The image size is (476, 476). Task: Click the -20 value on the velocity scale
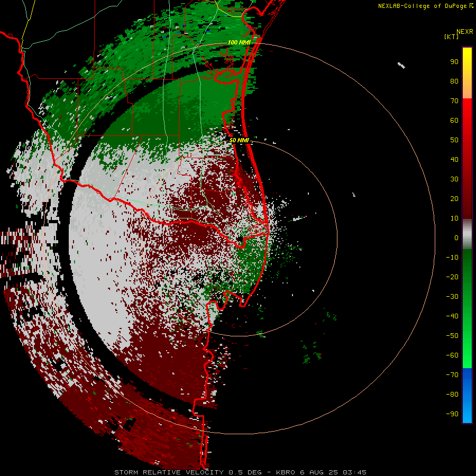452,277
